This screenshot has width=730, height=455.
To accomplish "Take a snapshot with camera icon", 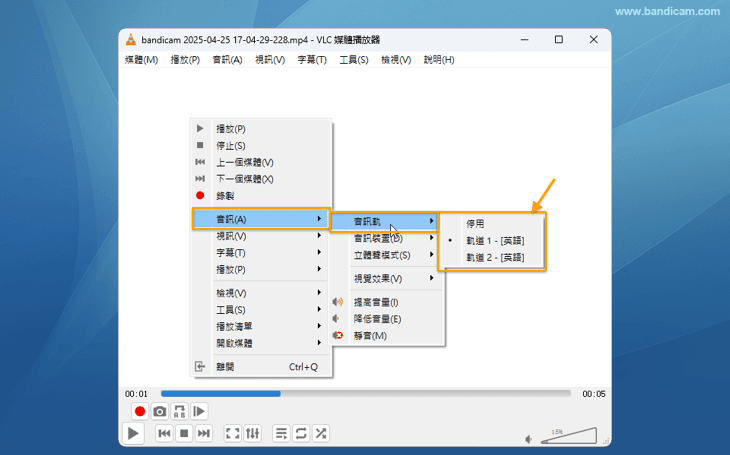I will [160, 411].
